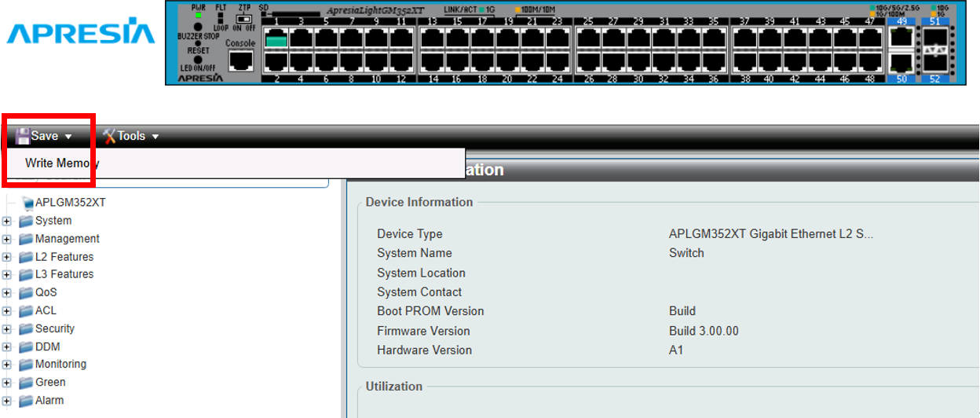
Task: Expand the Management tree node
Action: coord(7,240)
